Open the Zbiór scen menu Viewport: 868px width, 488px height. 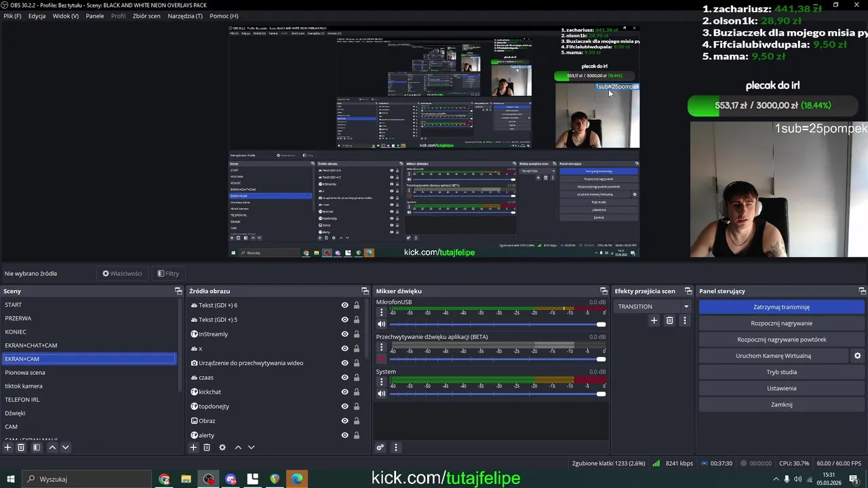[x=146, y=16]
